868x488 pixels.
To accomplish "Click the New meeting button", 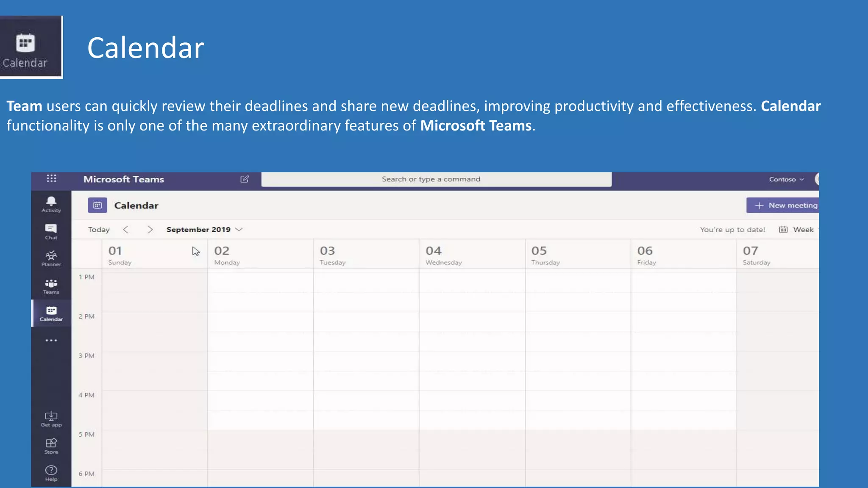I will (783, 205).
